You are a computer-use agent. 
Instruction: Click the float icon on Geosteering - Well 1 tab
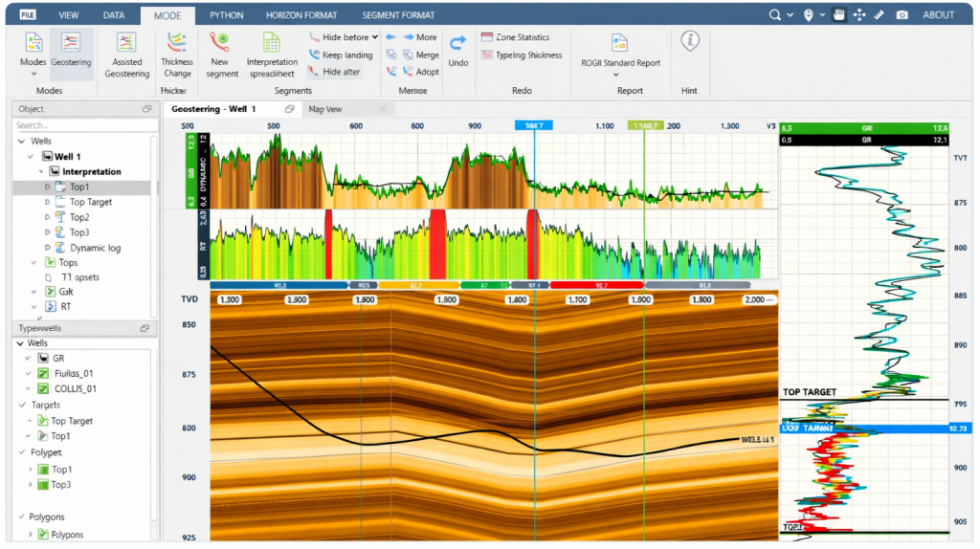click(x=289, y=109)
